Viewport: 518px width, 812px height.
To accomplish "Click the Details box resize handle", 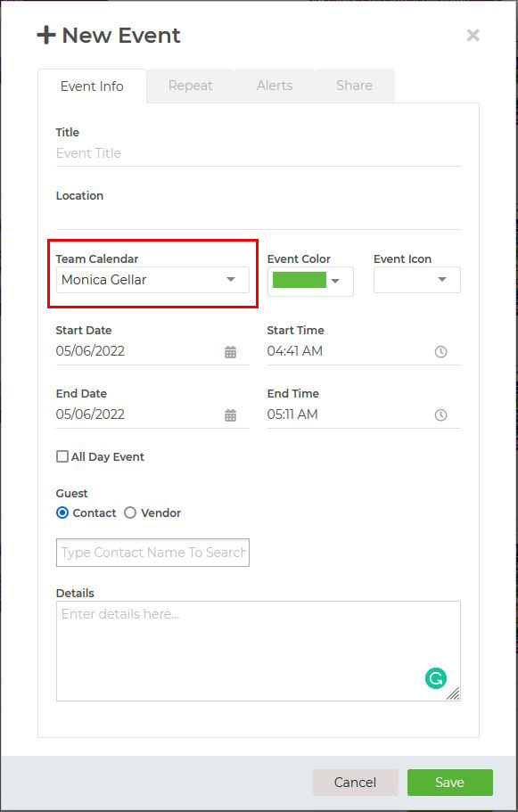I will tap(453, 694).
